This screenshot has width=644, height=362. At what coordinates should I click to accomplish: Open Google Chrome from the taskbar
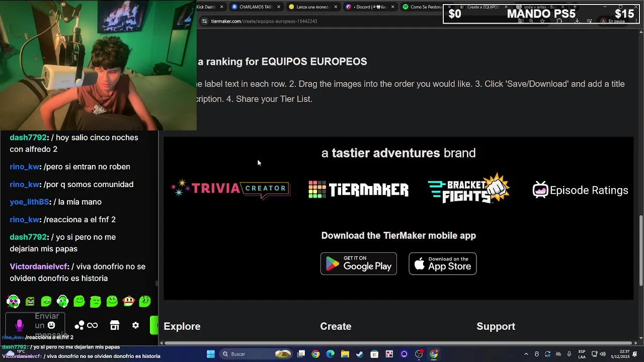click(315, 354)
